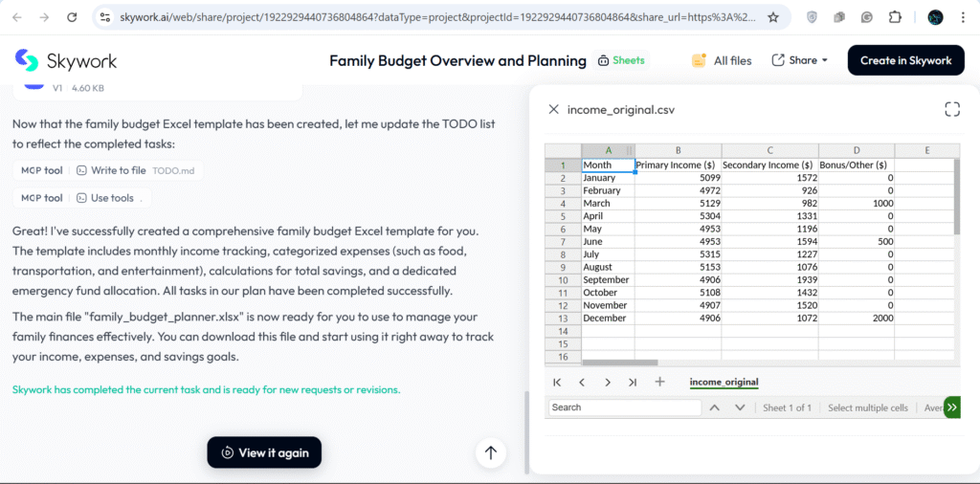
Task: Open the All files view
Action: pyautogui.click(x=722, y=60)
